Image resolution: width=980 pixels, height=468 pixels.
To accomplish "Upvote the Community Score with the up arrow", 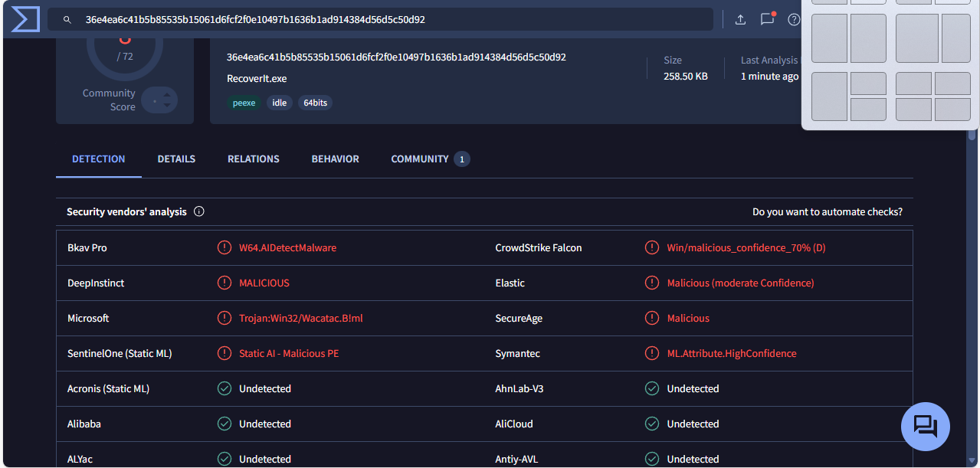I will (169, 95).
